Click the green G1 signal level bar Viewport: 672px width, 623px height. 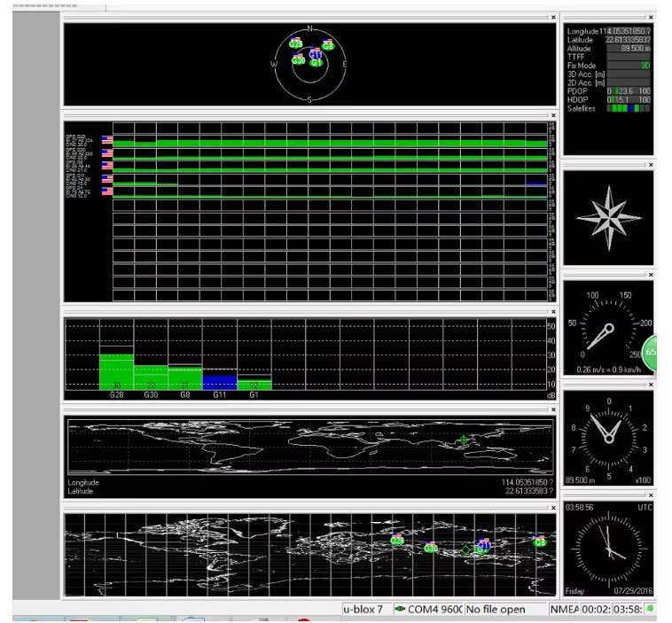pyautogui.click(x=254, y=385)
